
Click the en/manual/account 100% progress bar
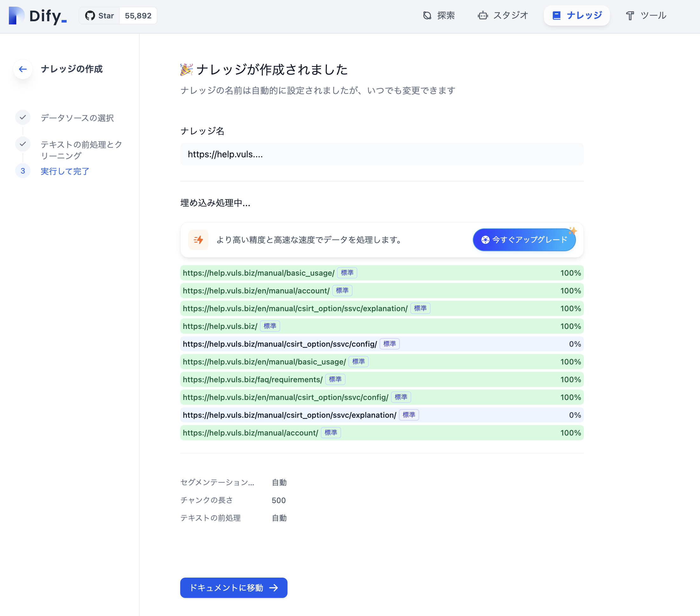(x=381, y=291)
